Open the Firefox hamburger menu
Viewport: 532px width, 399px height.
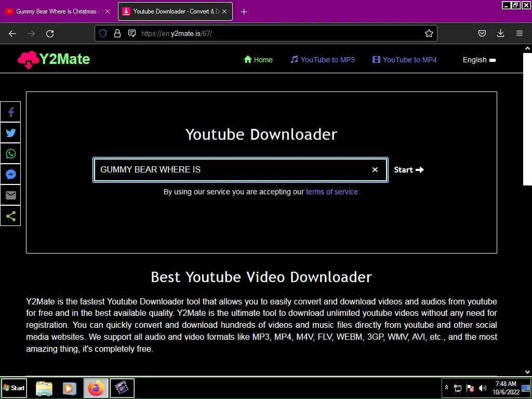click(520, 33)
